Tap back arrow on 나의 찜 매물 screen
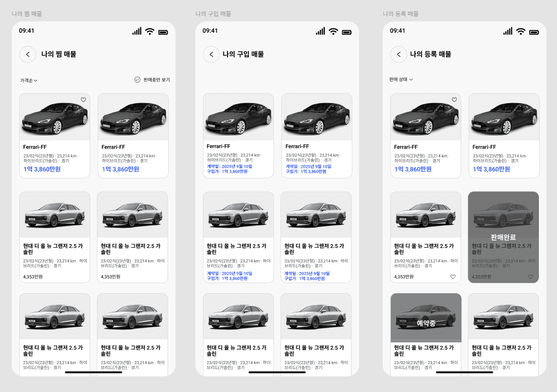This screenshot has height=392, width=557. [x=28, y=54]
